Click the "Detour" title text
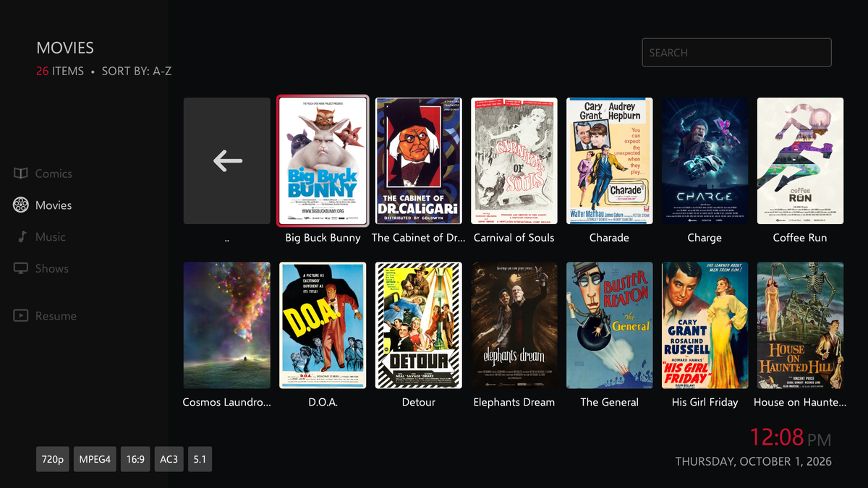The image size is (868, 488). (x=419, y=402)
